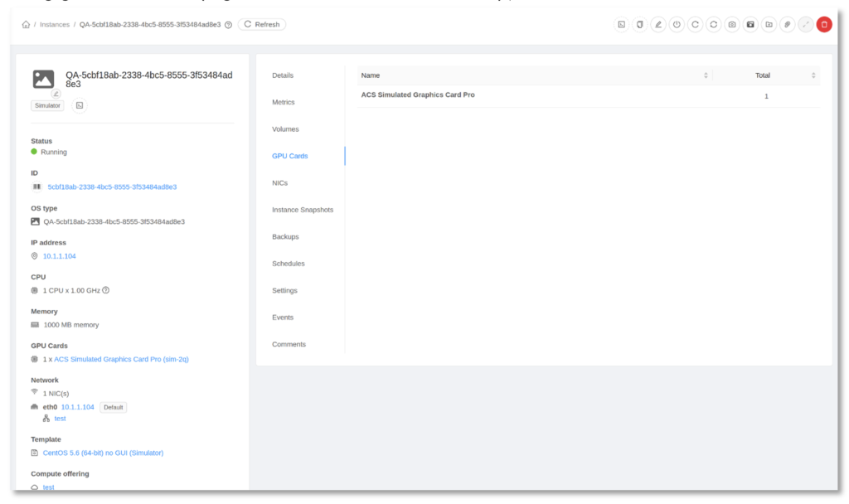Click the small pencil under the instance image
849x504 pixels.
pyautogui.click(x=56, y=94)
